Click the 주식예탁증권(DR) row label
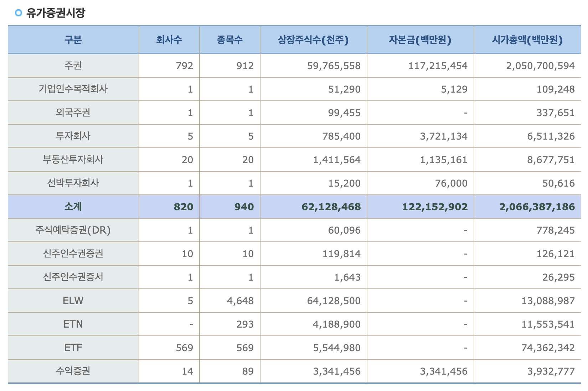Screen dimensions: 588x391 pyautogui.click(x=73, y=230)
